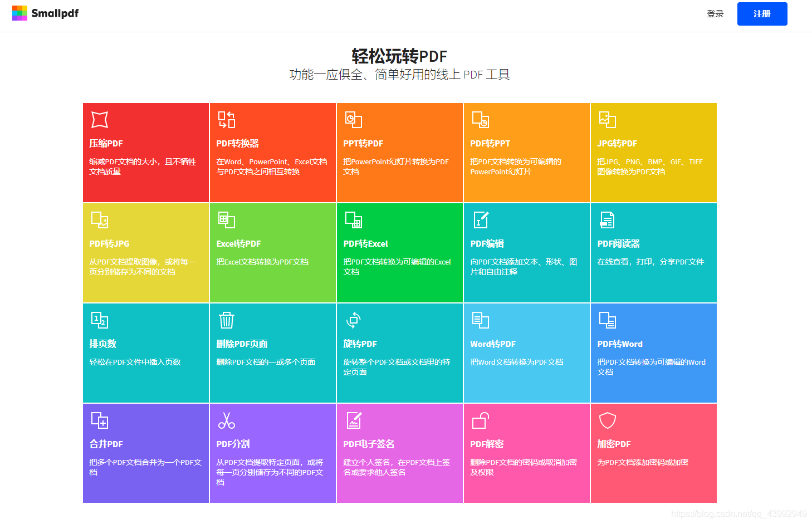Viewport: 812px width, 524px height.
Task: Choose the 删除PDF页面 title link
Action: [242, 344]
